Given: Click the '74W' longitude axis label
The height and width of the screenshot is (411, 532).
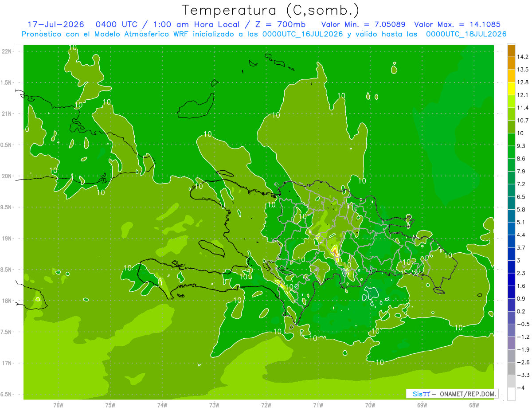Looking at the screenshot, I should (x=162, y=405).
